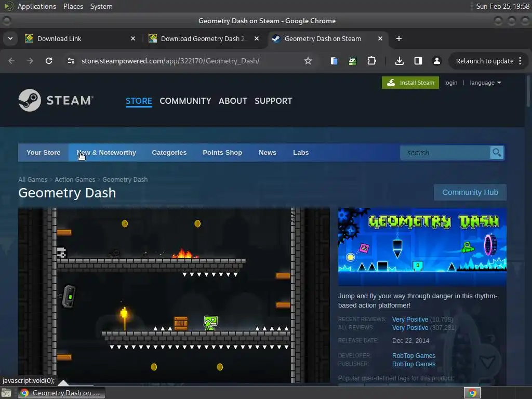Click All Games breadcrumb link

33,179
